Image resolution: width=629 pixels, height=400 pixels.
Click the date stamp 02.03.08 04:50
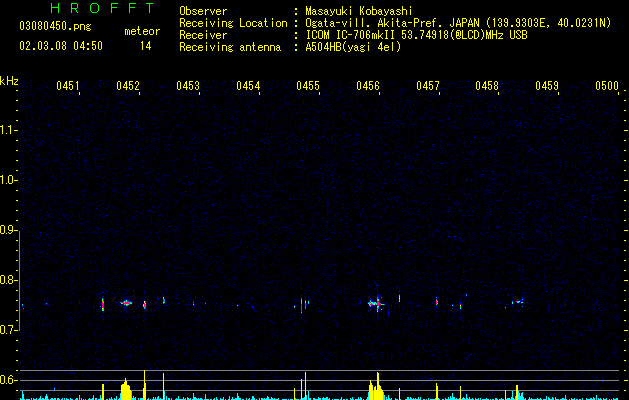61,46
